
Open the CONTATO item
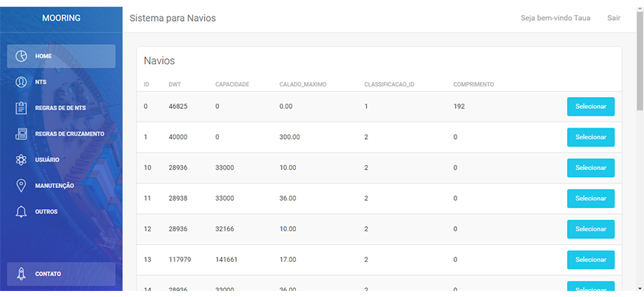click(x=61, y=274)
